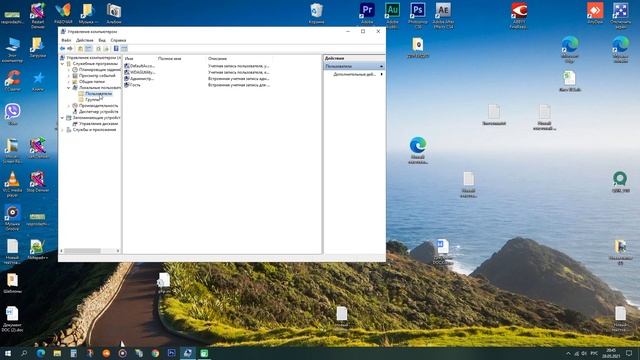Image resolution: width=640 pixels, height=360 pixels.
Task: Select the ABBYY FineReader desktop icon
Action: pyautogui.click(x=518, y=15)
